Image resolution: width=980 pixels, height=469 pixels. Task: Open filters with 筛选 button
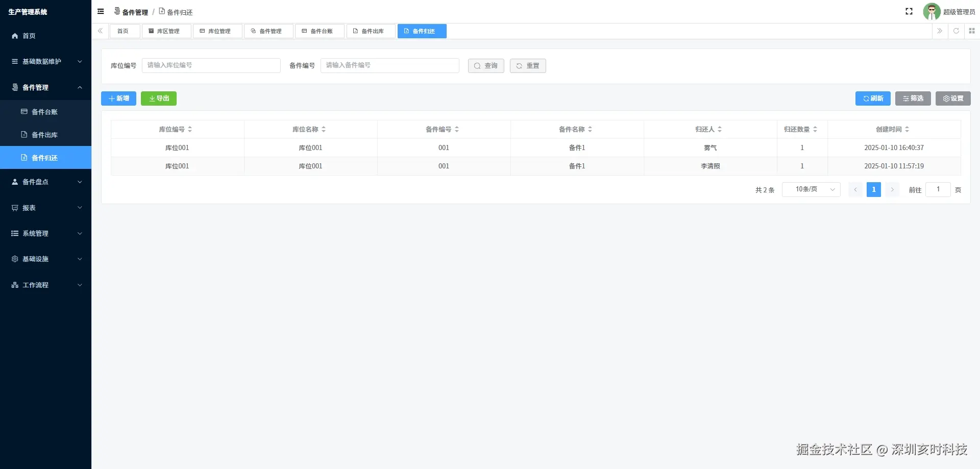click(x=913, y=98)
